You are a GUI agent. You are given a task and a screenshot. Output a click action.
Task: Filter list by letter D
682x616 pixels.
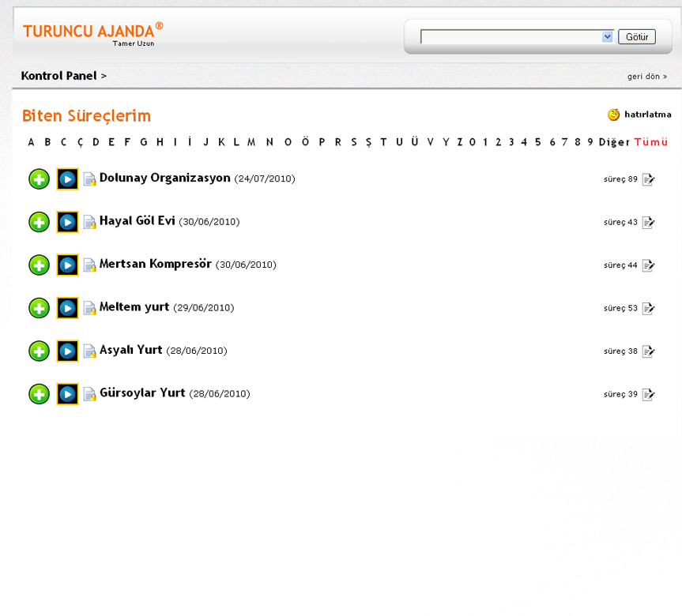click(x=96, y=142)
